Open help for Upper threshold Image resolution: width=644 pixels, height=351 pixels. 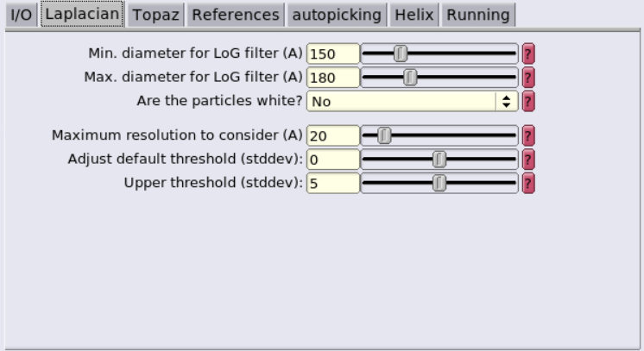(x=528, y=184)
